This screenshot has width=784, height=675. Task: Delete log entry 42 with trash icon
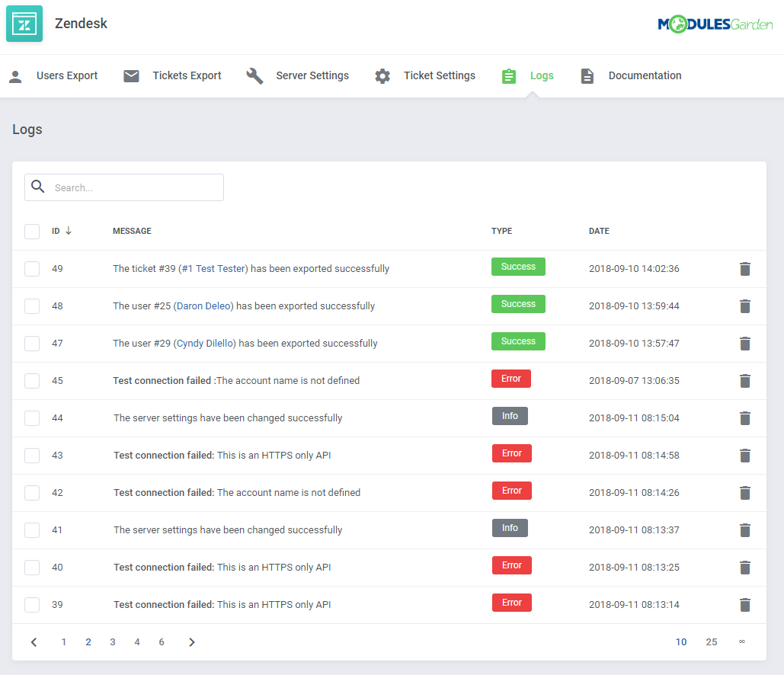745,493
